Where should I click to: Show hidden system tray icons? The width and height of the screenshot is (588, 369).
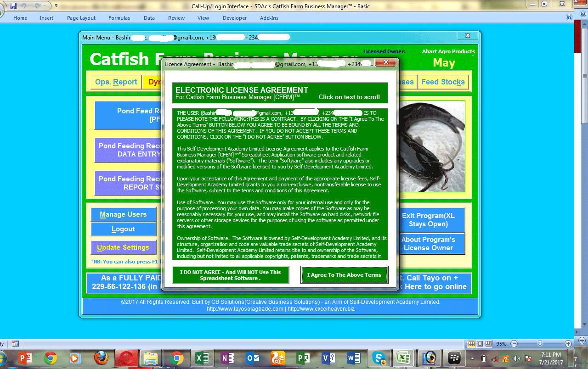point(473,358)
